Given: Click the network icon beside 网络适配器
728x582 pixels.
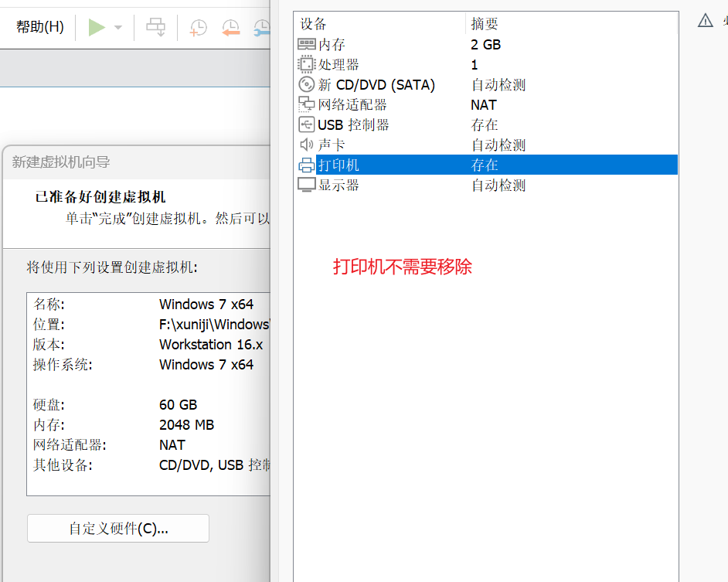Looking at the screenshot, I should [307, 104].
